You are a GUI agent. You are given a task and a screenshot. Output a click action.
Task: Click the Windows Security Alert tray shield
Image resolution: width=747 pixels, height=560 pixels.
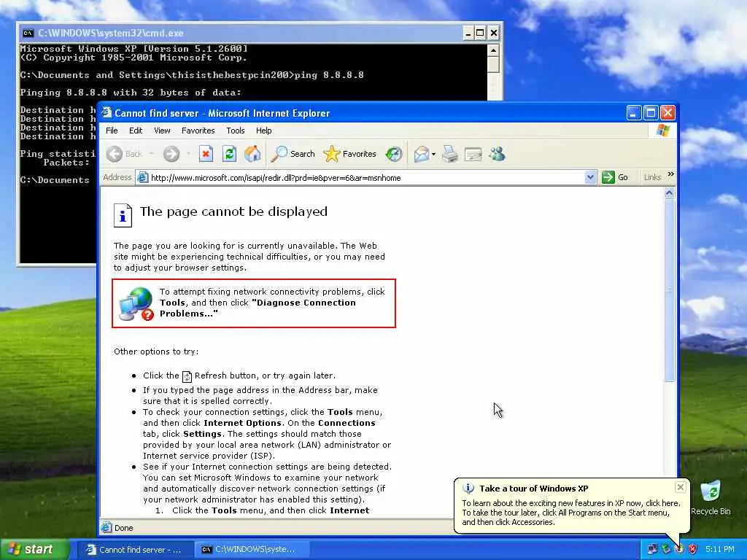(x=693, y=549)
